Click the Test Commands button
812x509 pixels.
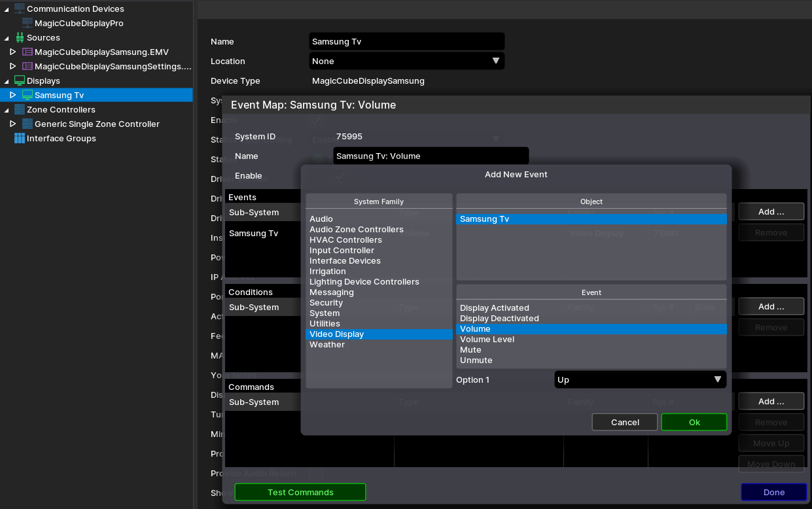[x=300, y=492]
